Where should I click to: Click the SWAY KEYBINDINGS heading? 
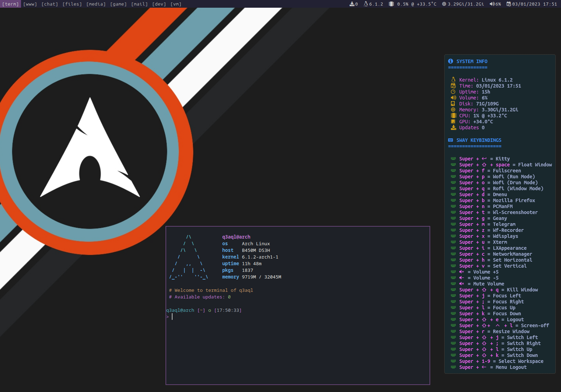click(479, 140)
